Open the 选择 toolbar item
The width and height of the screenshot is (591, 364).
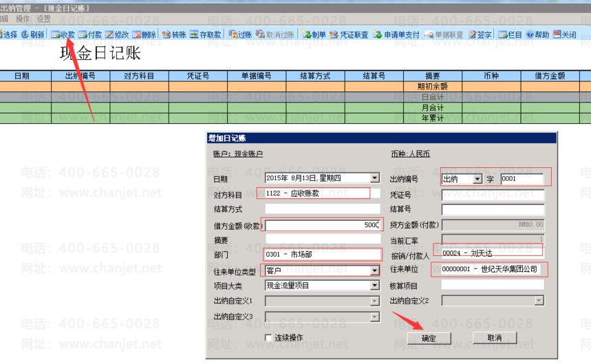coord(8,34)
